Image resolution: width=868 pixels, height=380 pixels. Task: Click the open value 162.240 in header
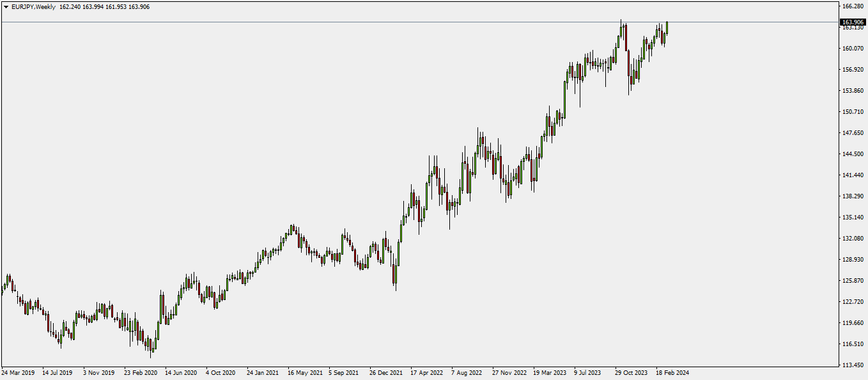tap(70, 7)
